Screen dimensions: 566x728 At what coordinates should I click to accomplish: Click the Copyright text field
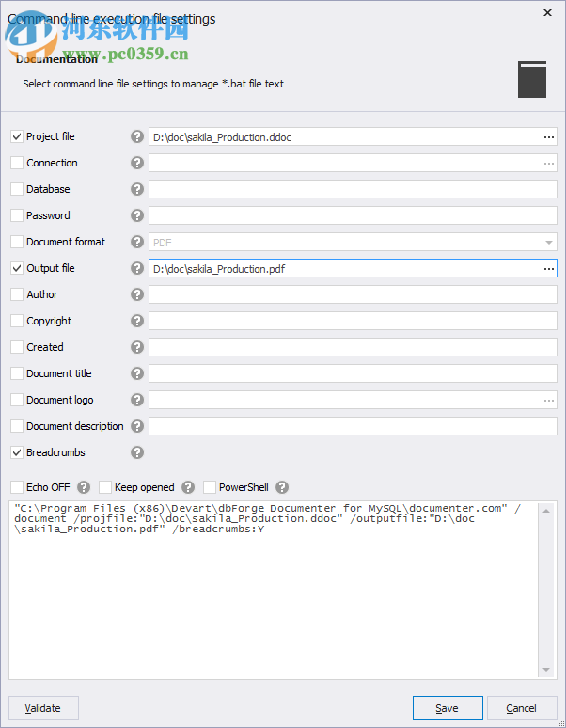click(353, 322)
